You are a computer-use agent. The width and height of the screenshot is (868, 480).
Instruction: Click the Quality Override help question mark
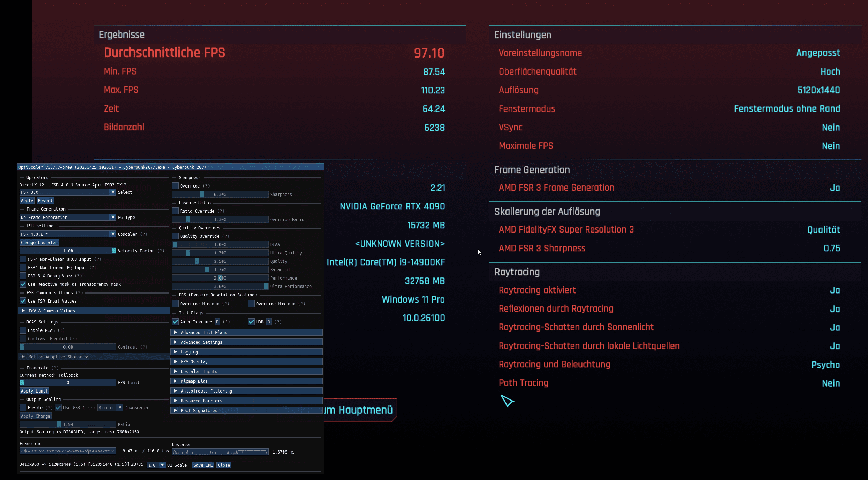[226, 236]
